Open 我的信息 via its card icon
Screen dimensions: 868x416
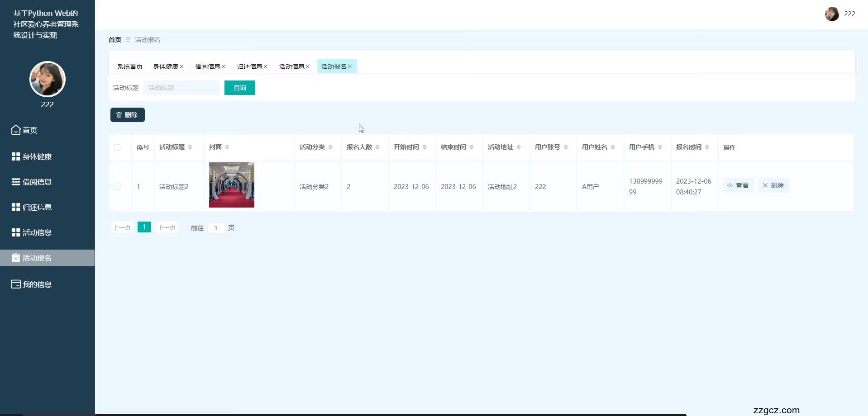pos(15,284)
